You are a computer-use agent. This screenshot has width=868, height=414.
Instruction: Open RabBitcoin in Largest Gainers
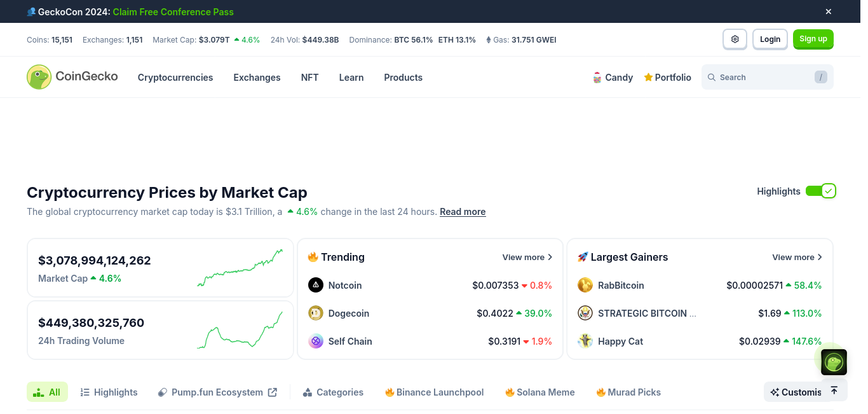pos(700,285)
